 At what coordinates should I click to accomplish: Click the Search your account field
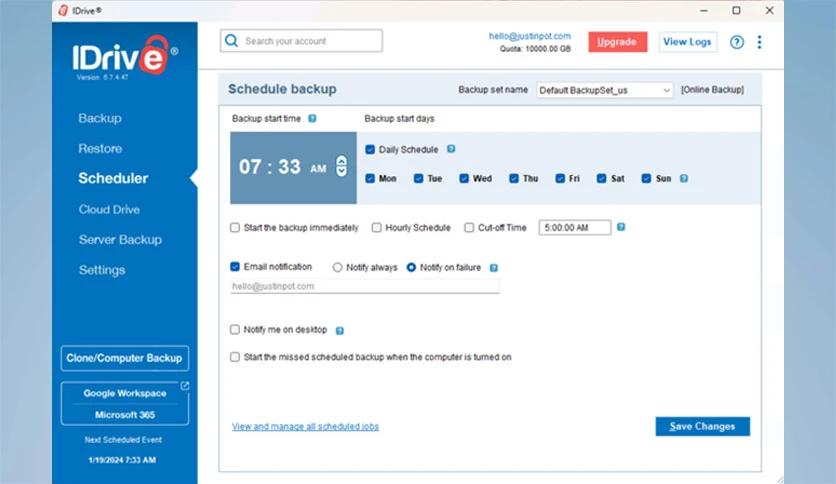tap(301, 41)
